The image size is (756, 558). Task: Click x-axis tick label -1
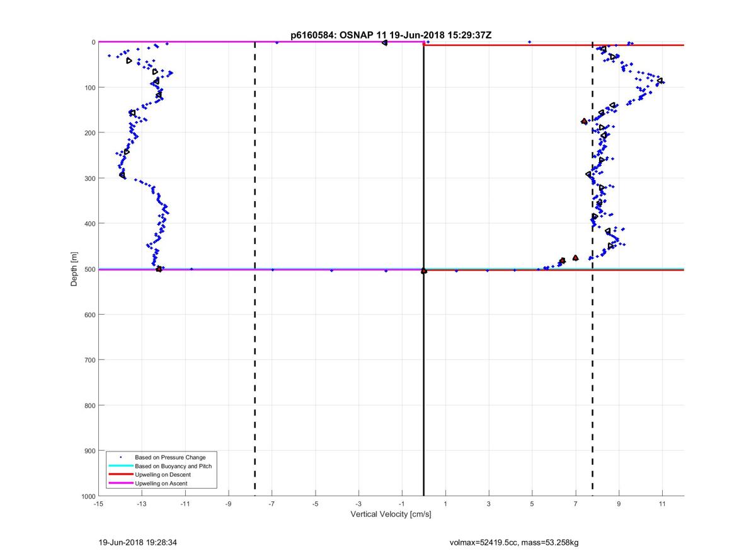point(402,504)
